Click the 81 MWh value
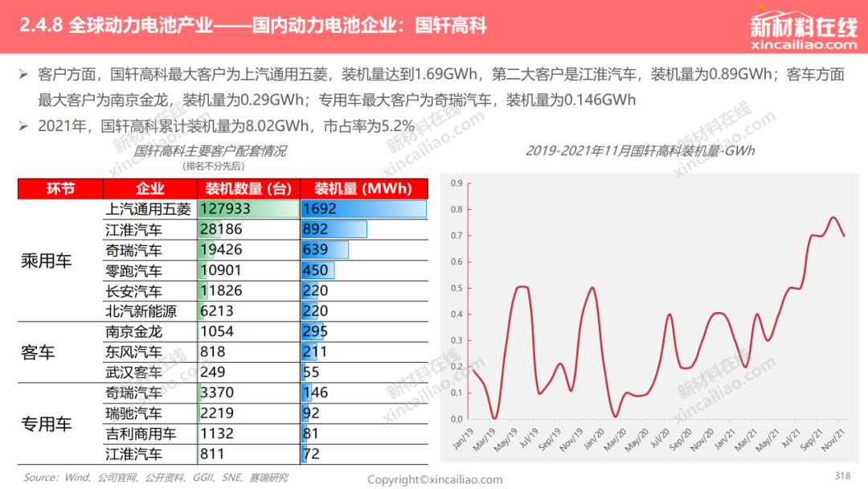 coord(311,434)
